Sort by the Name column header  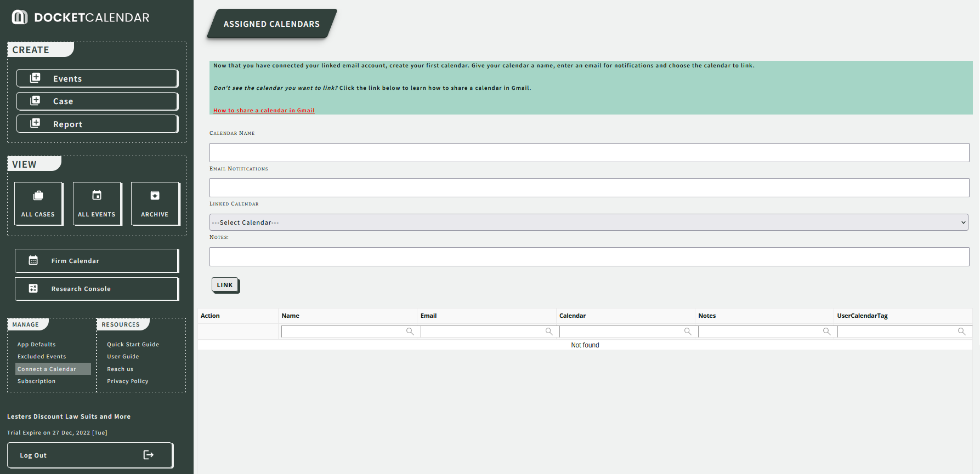(x=348, y=316)
